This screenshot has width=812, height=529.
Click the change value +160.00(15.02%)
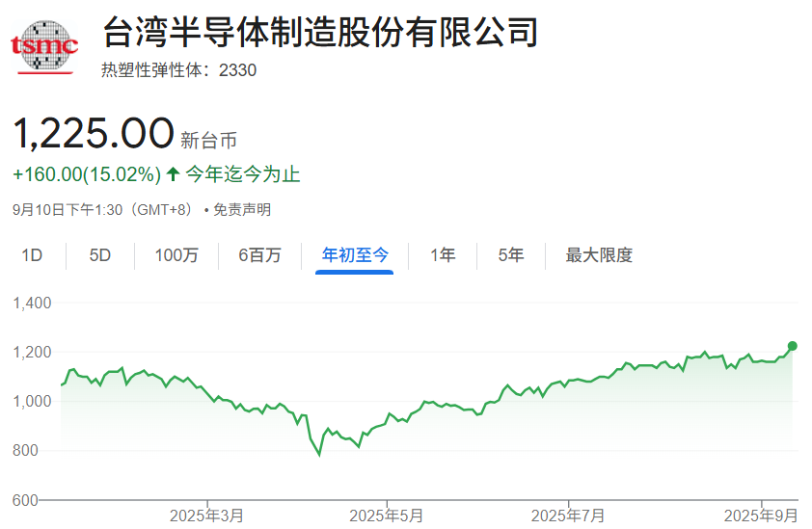click(x=87, y=174)
